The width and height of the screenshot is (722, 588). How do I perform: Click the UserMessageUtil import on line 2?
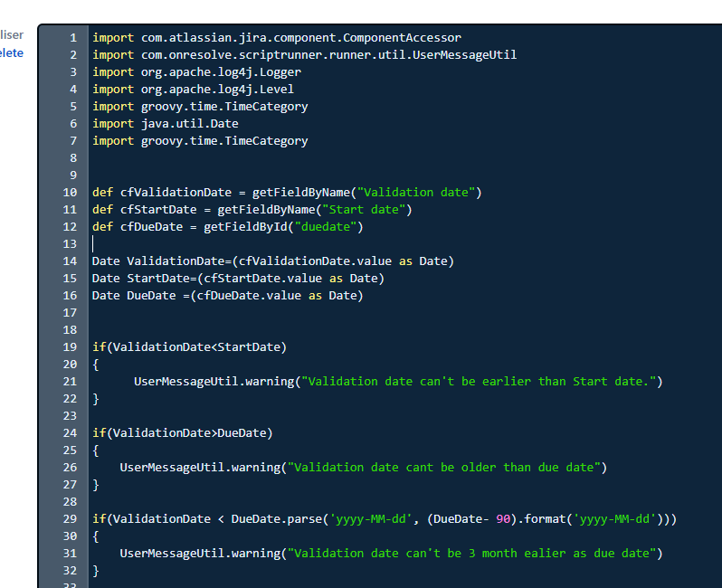[304, 55]
